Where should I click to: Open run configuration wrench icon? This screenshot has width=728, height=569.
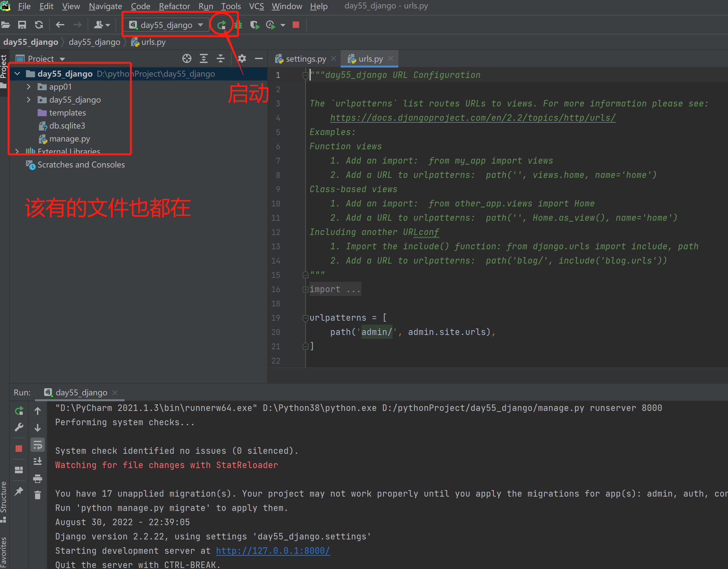point(19,427)
